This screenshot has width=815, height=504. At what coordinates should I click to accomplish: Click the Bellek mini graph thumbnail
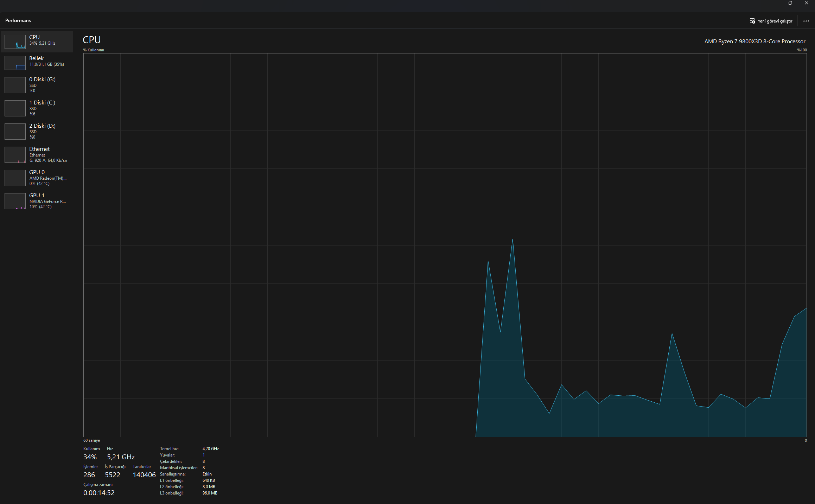(x=15, y=63)
